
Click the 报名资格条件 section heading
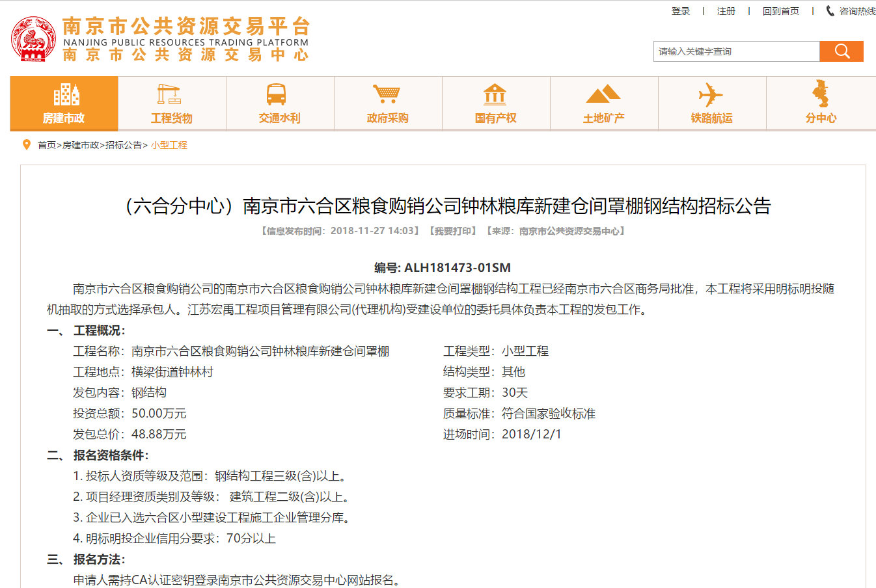click(111, 455)
